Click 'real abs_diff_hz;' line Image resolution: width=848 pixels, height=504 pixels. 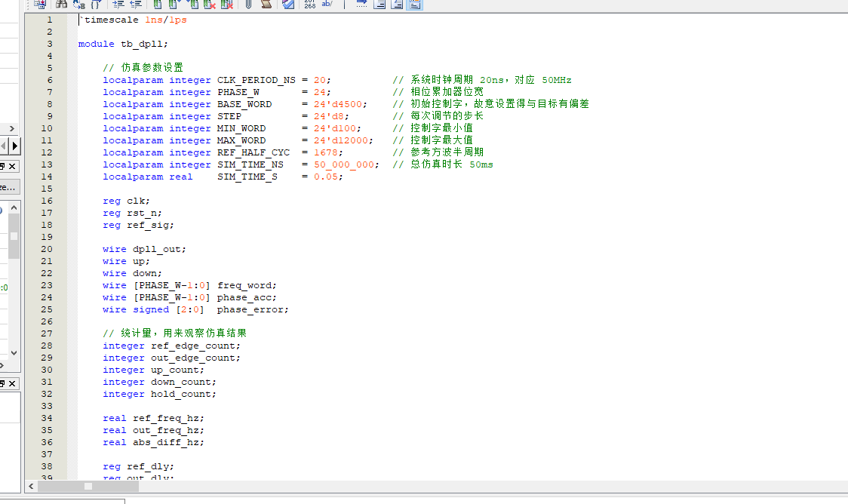point(154,442)
